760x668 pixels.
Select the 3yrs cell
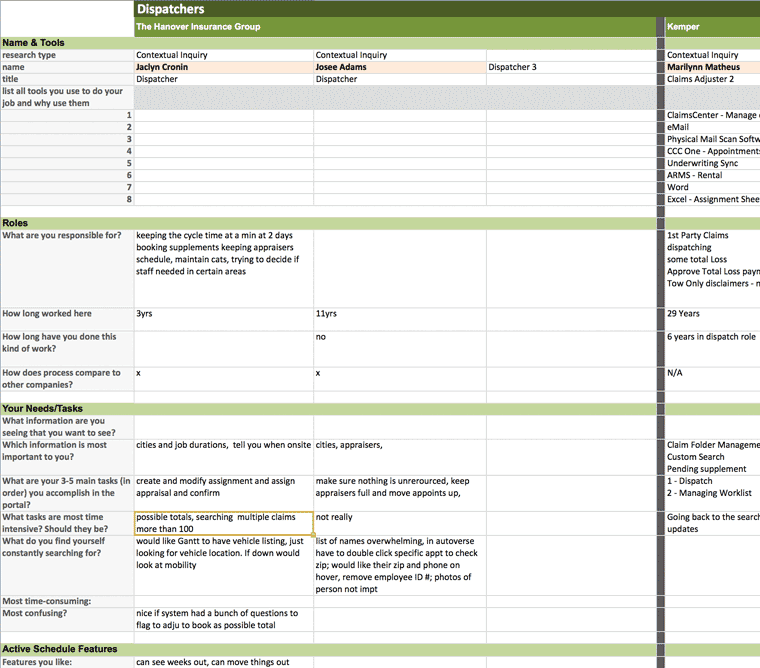(x=224, y=319)
